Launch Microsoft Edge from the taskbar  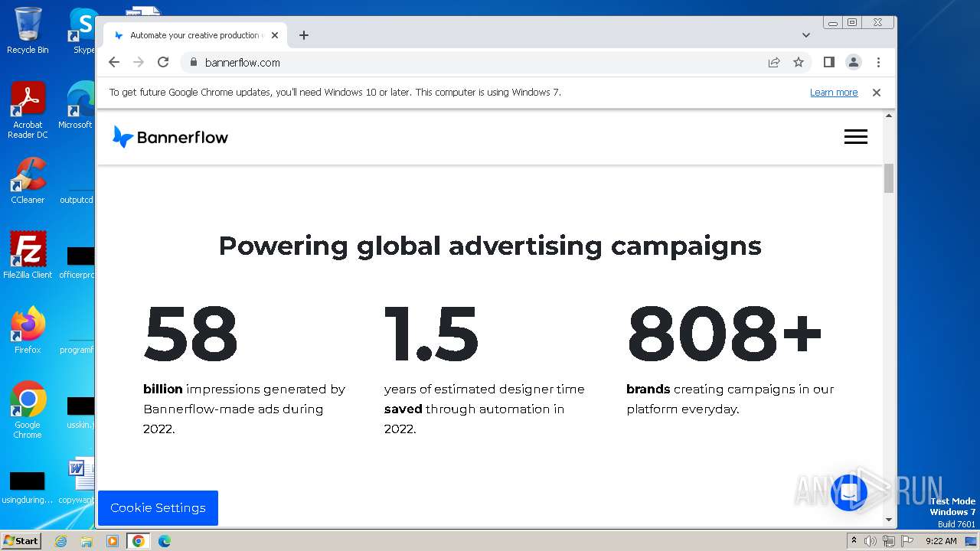164,541
